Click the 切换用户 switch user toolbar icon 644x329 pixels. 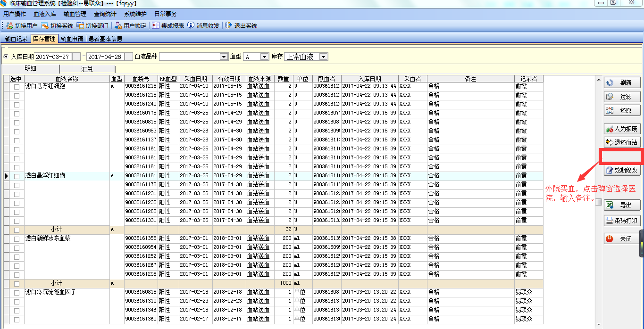[x=9, y=26]
